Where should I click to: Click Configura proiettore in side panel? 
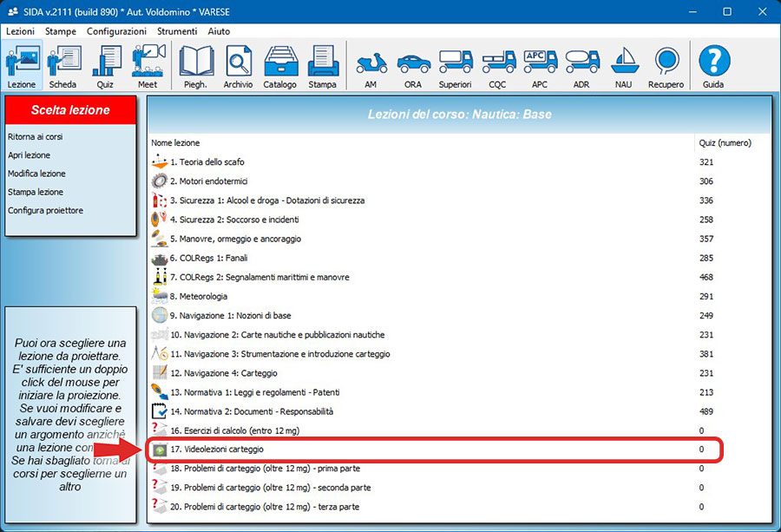coord(46,211)
